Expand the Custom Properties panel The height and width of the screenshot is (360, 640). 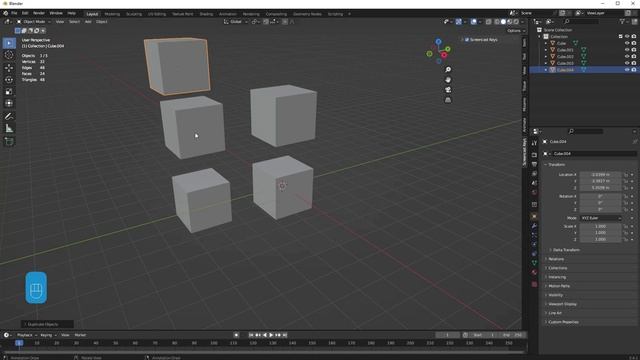pos(563,322)
